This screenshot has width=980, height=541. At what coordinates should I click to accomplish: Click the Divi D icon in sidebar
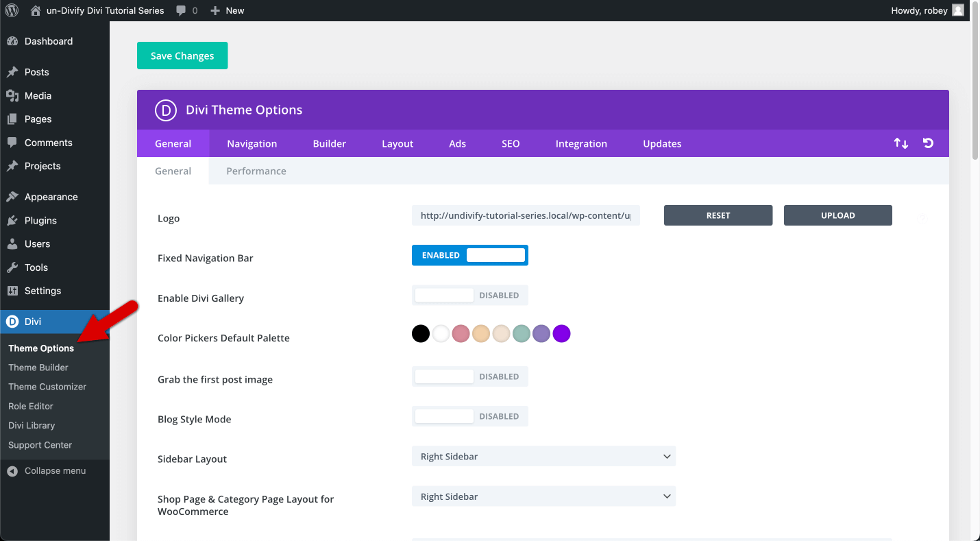pos(12,322)
